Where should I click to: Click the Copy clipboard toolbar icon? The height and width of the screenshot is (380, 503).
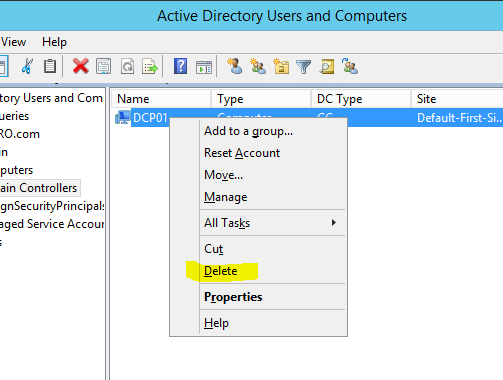coord(50,66)
